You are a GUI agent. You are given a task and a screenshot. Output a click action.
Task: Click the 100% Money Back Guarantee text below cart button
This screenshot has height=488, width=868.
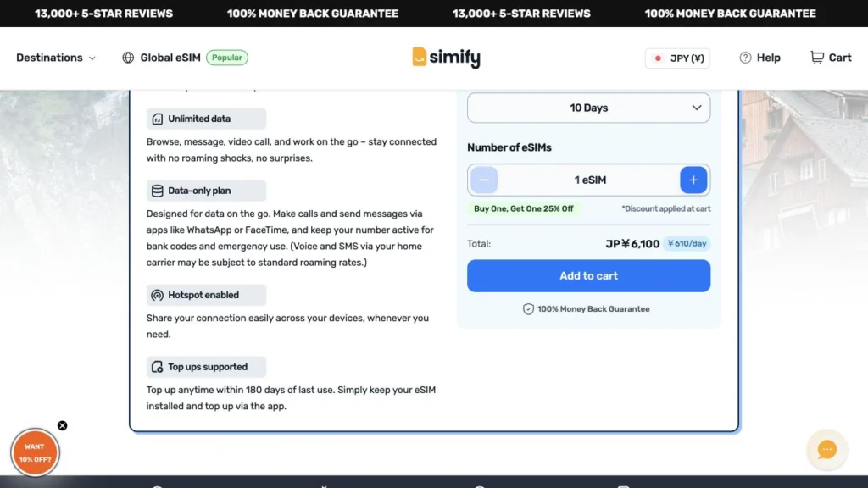593,309
